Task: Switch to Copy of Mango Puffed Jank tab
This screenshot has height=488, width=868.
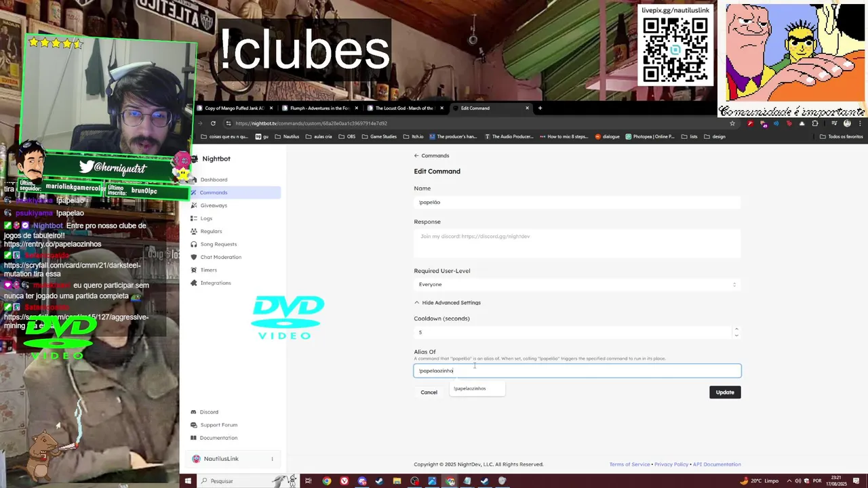Action: [x=234, y=108]
